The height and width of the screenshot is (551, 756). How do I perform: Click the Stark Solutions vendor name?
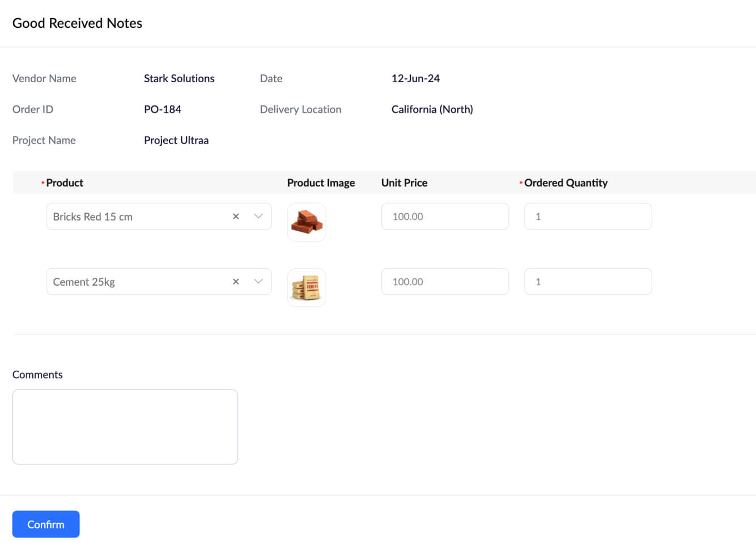(179, 78)
